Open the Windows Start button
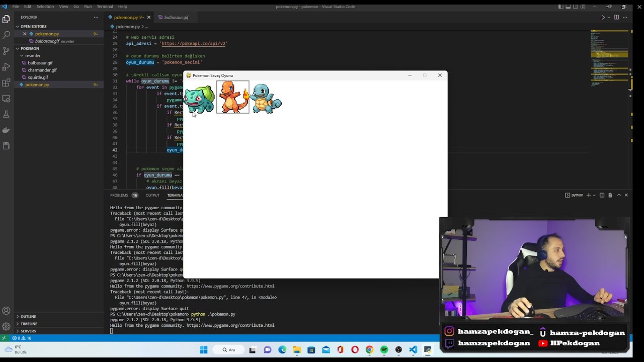Screen dimensions: 644x362 (x=204, y=350)
